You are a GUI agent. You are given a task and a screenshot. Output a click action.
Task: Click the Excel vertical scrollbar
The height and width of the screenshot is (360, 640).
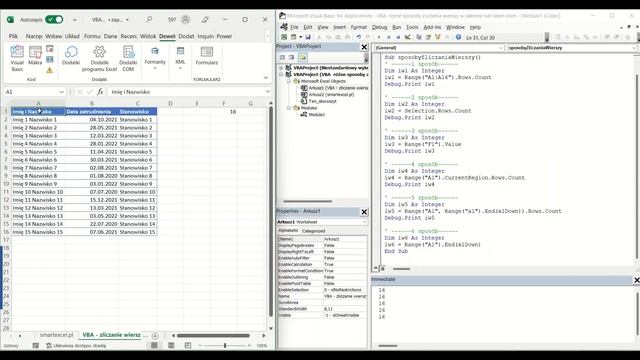pyautogui.click(x=271, y=211)
